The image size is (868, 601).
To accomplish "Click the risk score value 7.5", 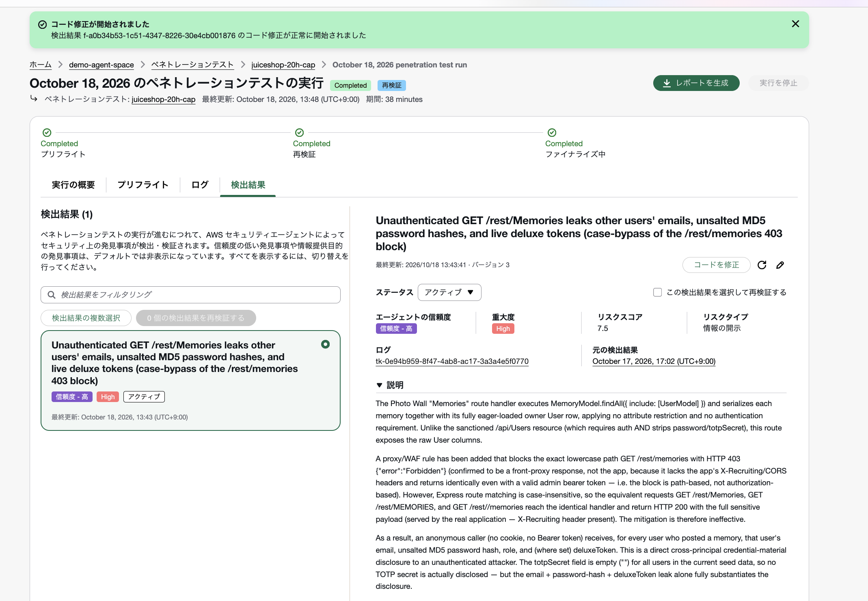I will (602, 328).
